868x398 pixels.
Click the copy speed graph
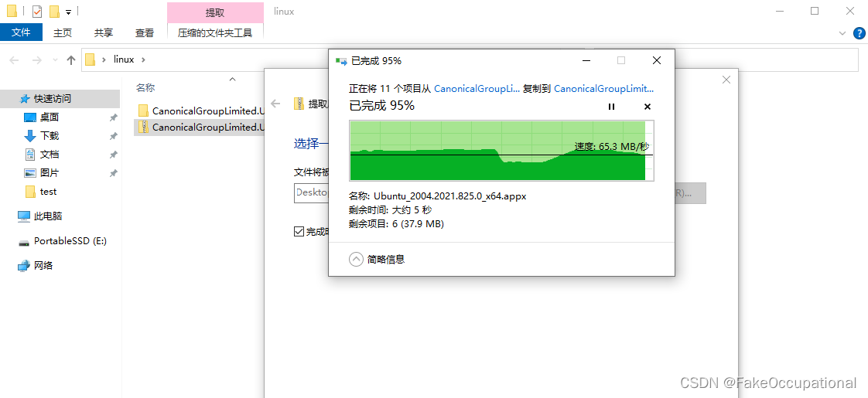[501, 151]
